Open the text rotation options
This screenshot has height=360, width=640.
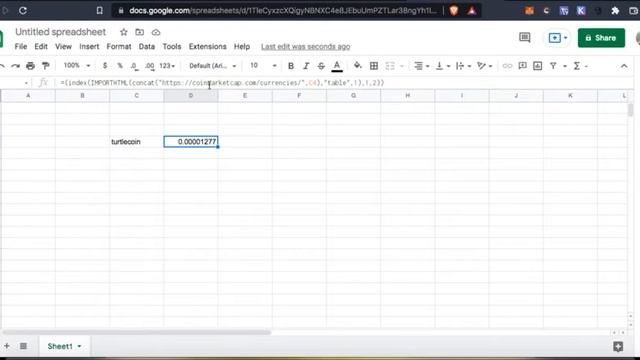pyautogui.click(x=484, y=66)
